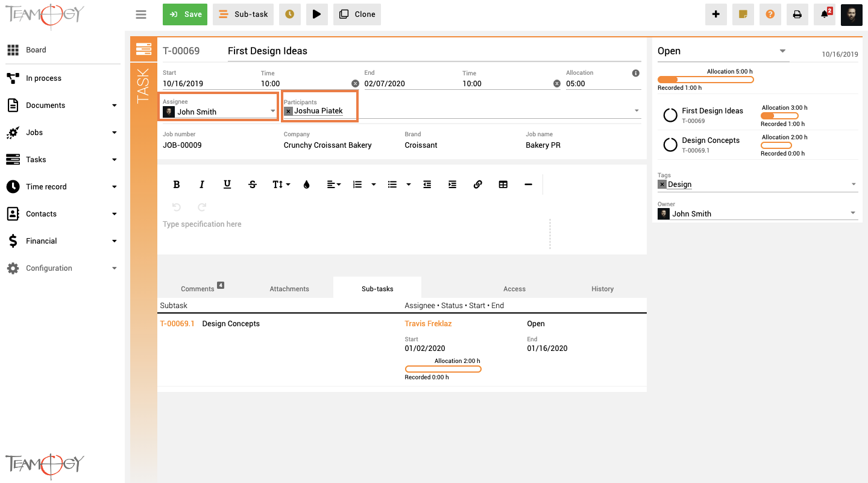Open the Open status dropdown
The width and height of the screenshot is (868, 483).
click(723, 51)
